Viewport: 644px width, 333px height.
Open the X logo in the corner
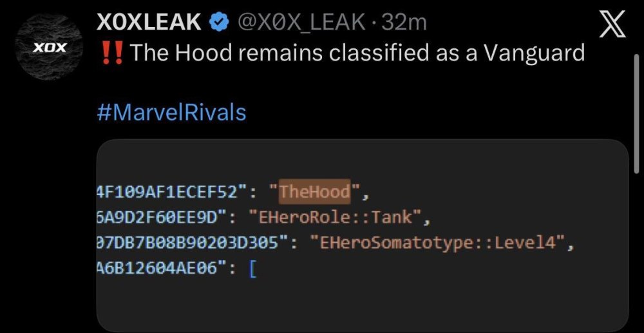point(612,24)
